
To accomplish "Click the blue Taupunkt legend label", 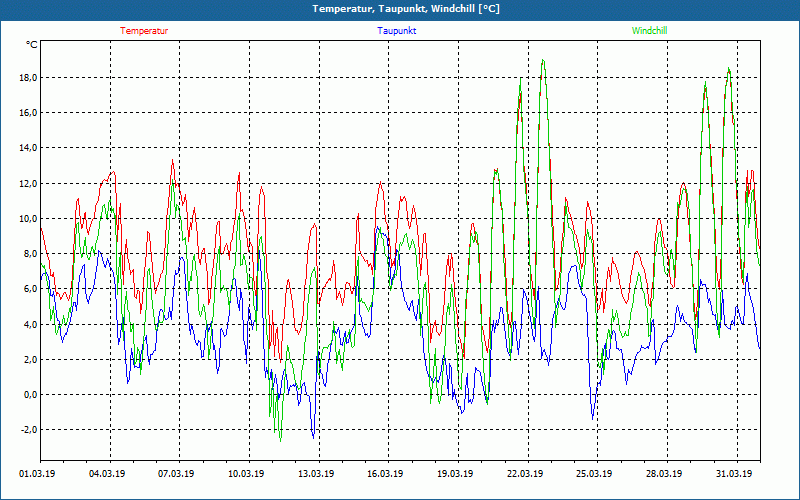I will tap(396, 31).
